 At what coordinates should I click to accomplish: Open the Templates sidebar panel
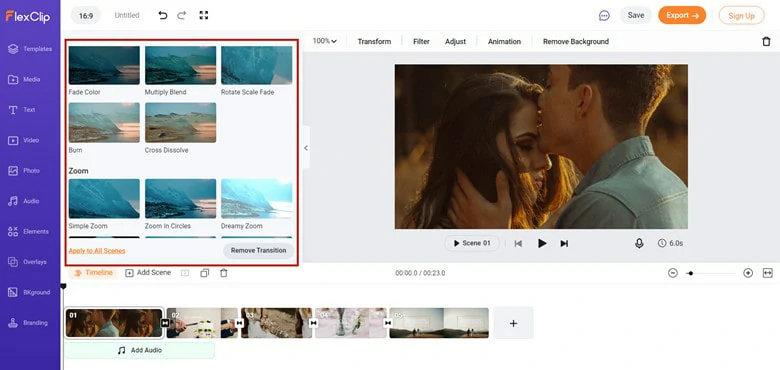(x=30, y=49)
